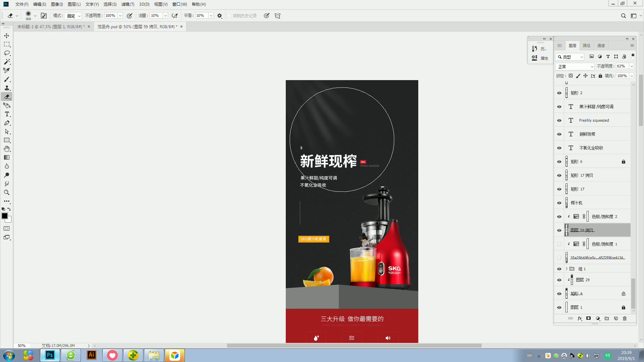Switch to 路径 tab
This screenshot has height=362, width=644.
(587, 46)
